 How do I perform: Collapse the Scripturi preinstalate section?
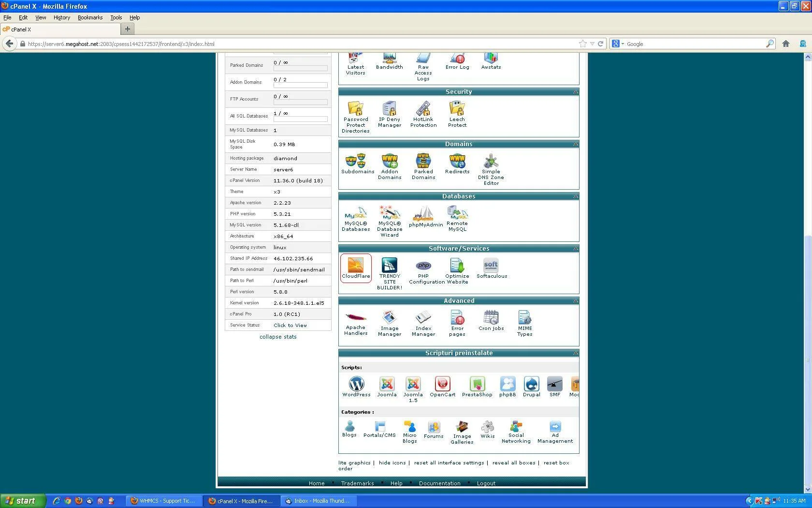pyautogui.click(x=576, y=353)
